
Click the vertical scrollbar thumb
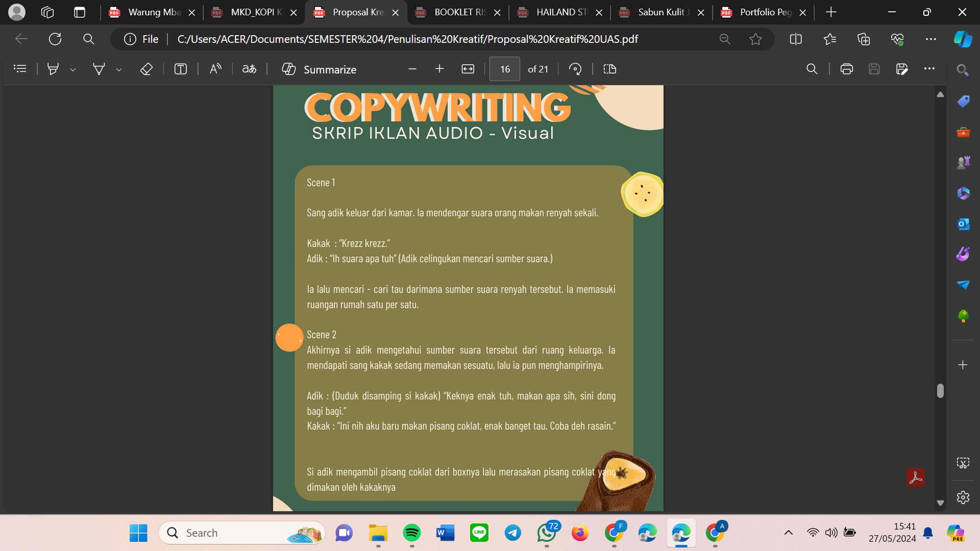pos(940,391)
